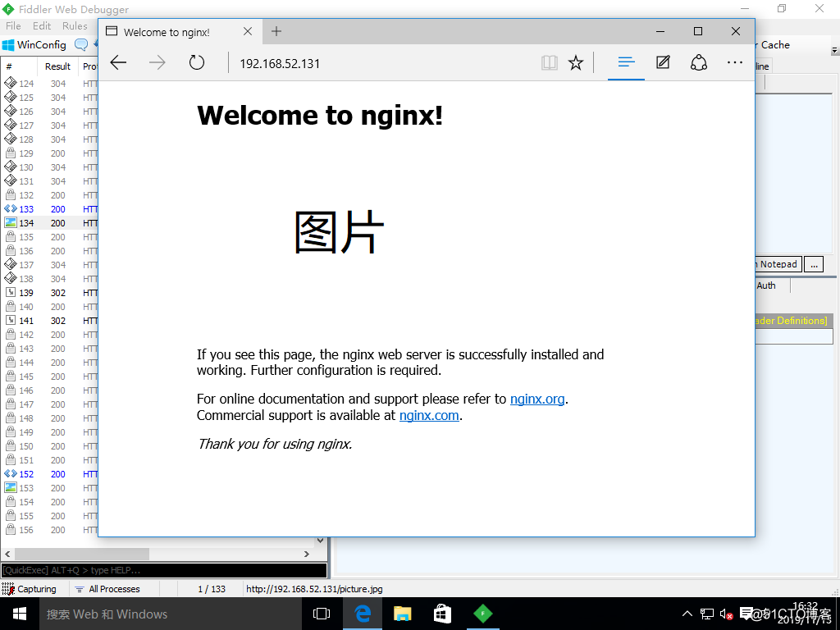
Task: Make a web note in Edge
Action: (x=663, y=62)
